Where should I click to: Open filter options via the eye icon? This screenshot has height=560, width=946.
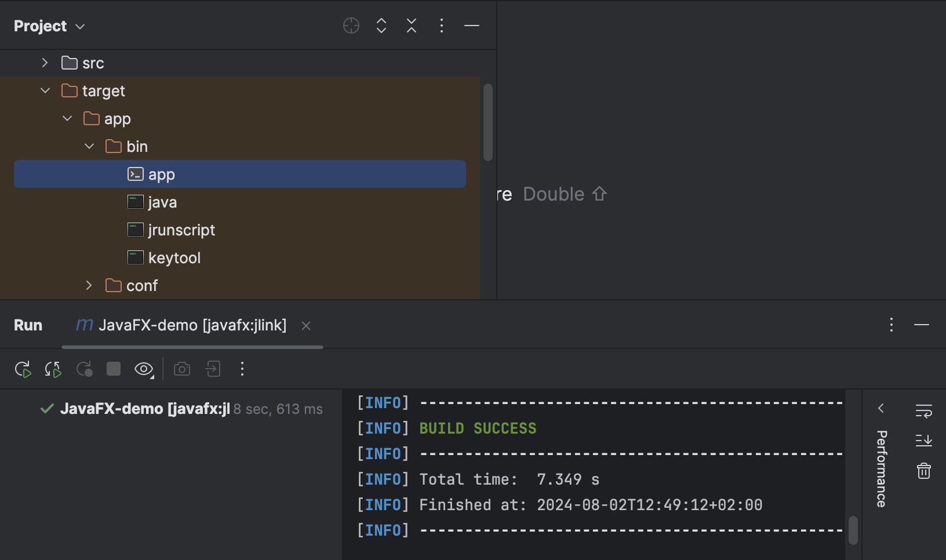143,369
